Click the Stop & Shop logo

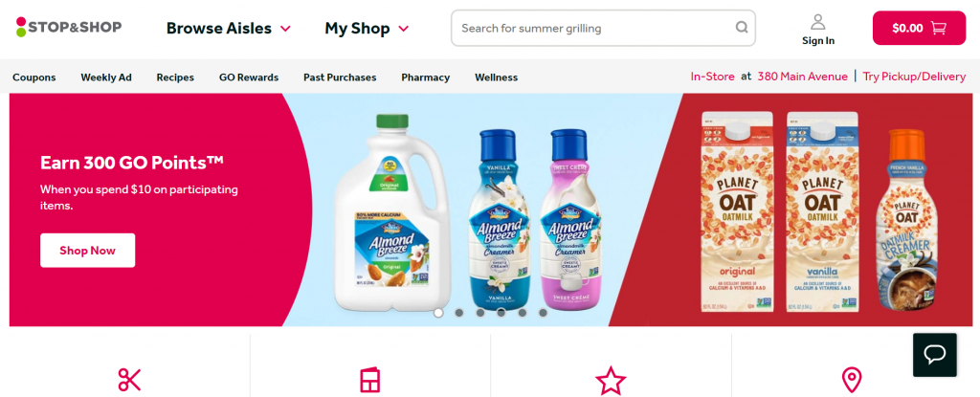69,27
